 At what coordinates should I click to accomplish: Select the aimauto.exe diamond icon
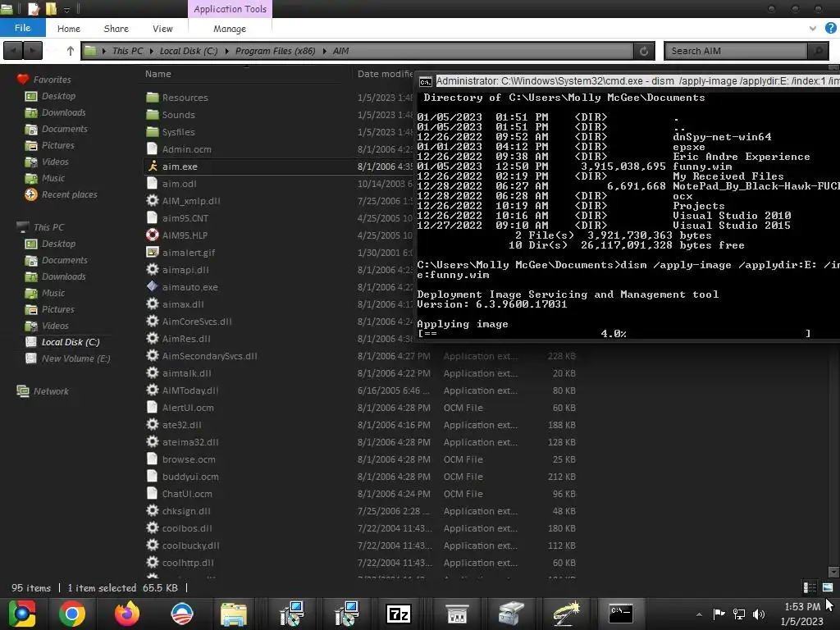pyautogui.click(x=153, y=286)
